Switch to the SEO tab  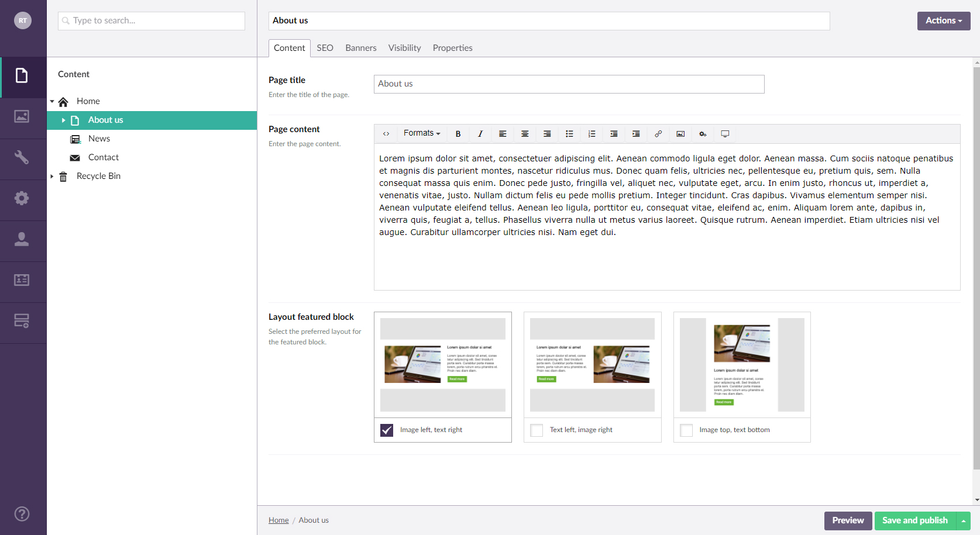tap(325, 48)
